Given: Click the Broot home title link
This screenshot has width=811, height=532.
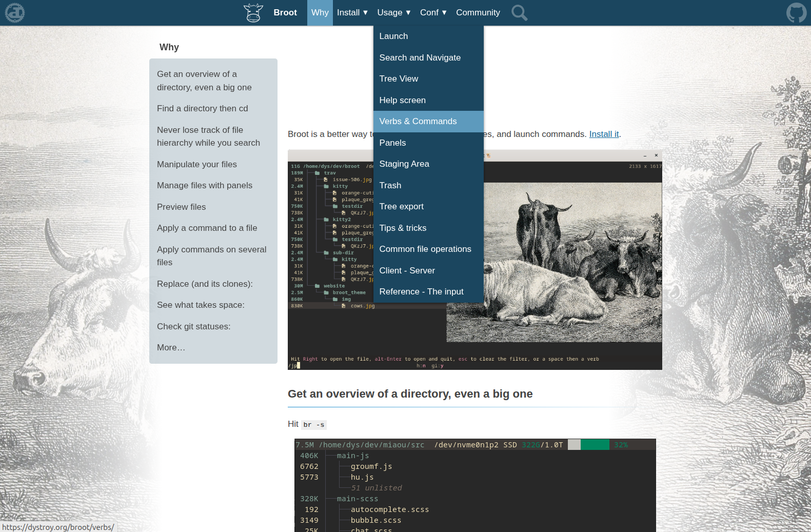Looking at the screenshot, I should pos(285,13).
